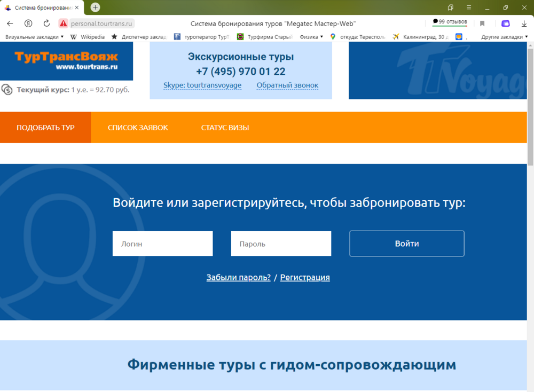Reload the current page
Viewport: 534px width, 392px height.
46,23
